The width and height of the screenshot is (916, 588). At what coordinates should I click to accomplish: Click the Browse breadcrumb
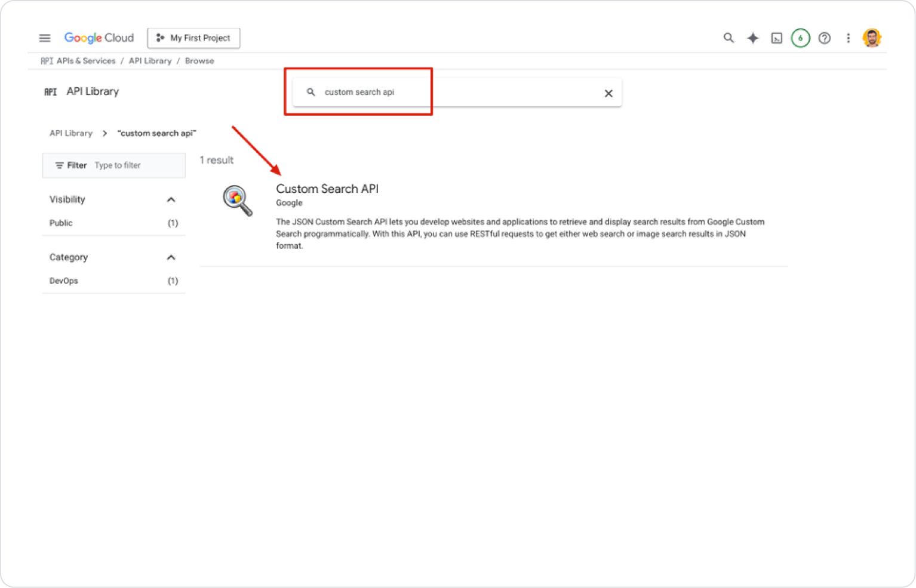coord(199,61)
